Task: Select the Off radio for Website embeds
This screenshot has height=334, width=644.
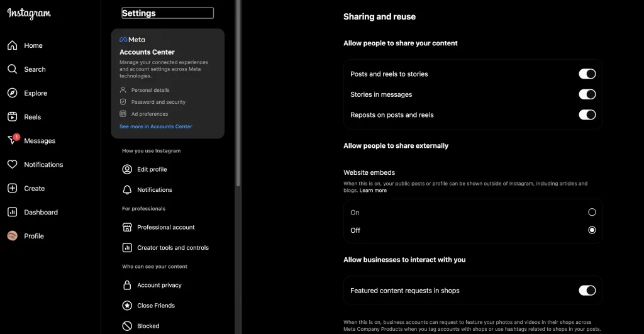Action: coord(591,230)
